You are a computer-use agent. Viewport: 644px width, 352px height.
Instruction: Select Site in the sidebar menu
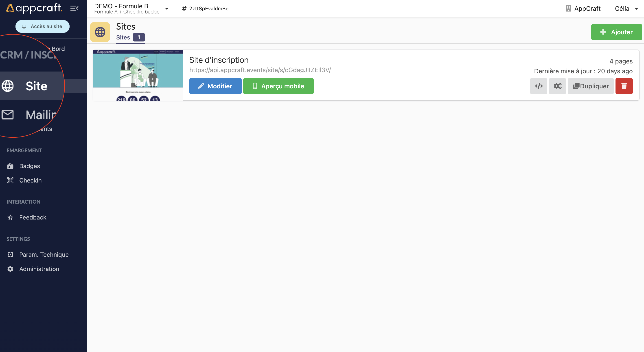(x=36, y=86)
